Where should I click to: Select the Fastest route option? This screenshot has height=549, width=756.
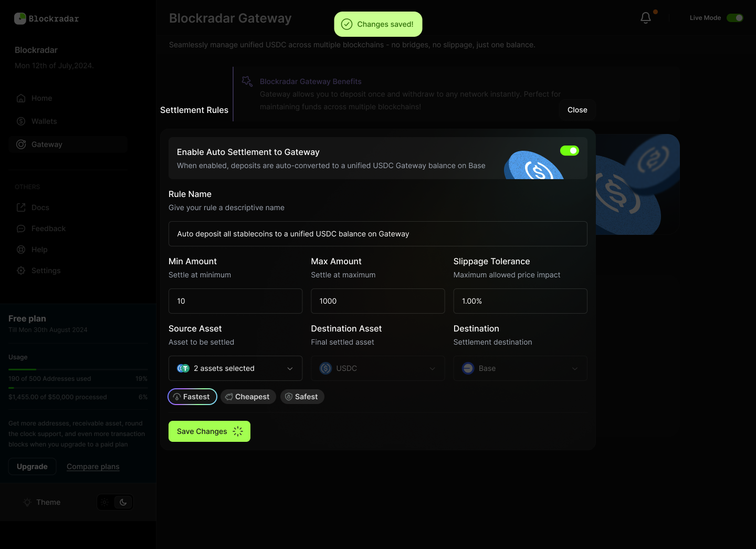192,397
